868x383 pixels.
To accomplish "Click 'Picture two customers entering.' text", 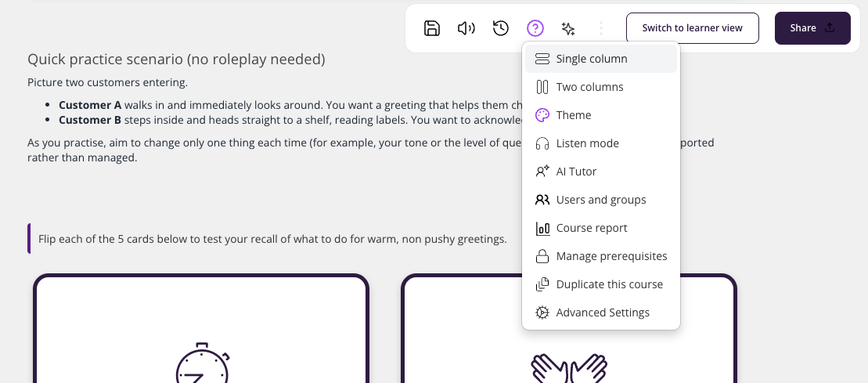I will pos(107,83).
